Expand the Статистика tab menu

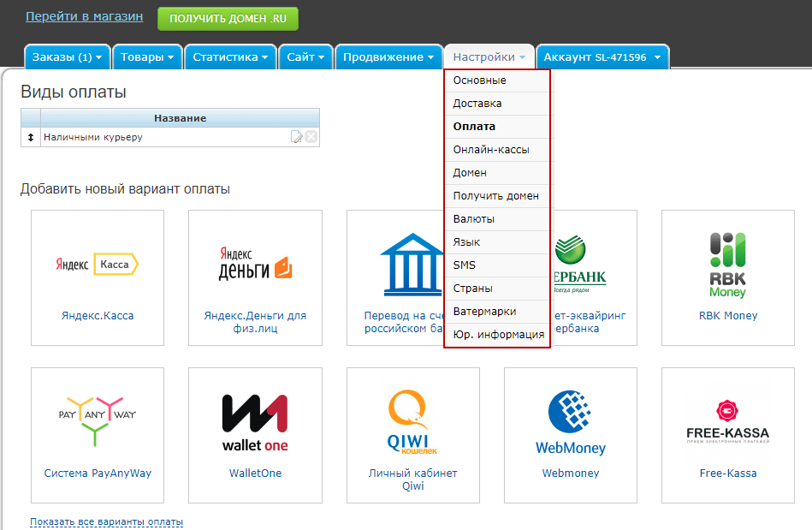pos(230,57)
